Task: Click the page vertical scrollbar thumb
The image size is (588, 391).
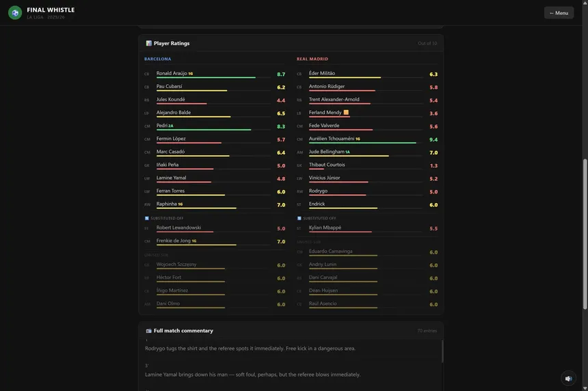Action: point(585,234)
